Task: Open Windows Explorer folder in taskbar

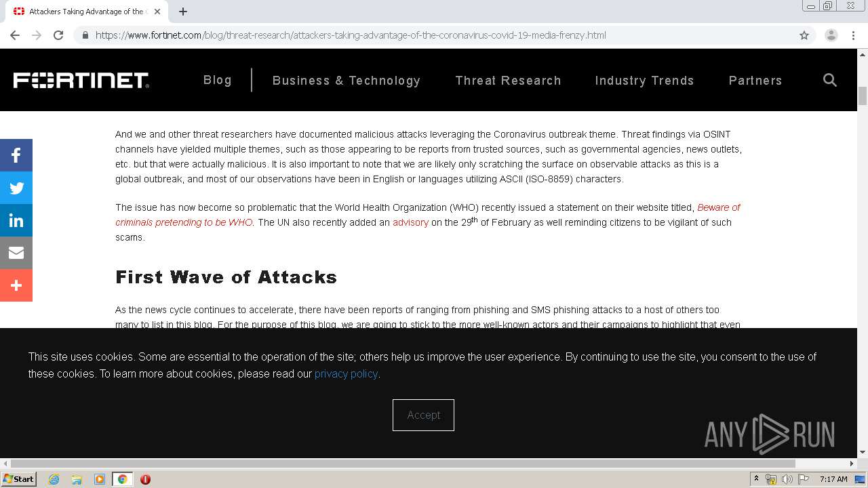Action: click(x=77, y=479)
